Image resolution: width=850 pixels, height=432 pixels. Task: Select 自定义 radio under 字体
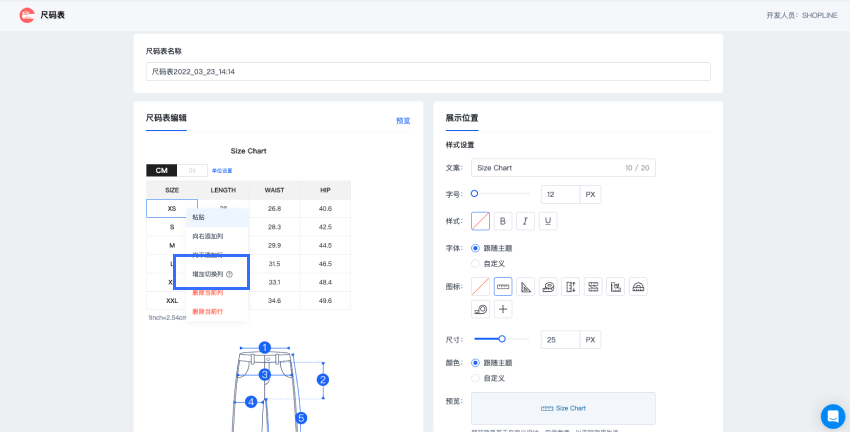click(x=475, y=263)
